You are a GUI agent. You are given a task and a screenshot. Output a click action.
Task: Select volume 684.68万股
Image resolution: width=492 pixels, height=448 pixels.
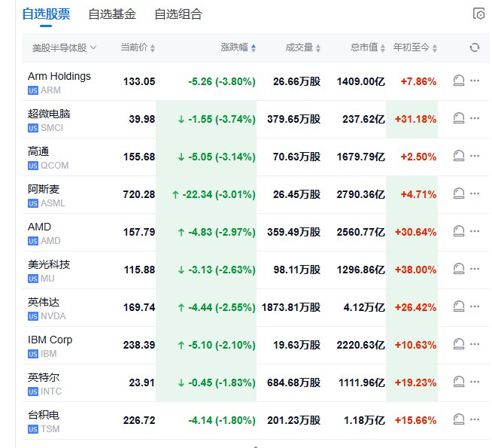[x=293, y=382]
